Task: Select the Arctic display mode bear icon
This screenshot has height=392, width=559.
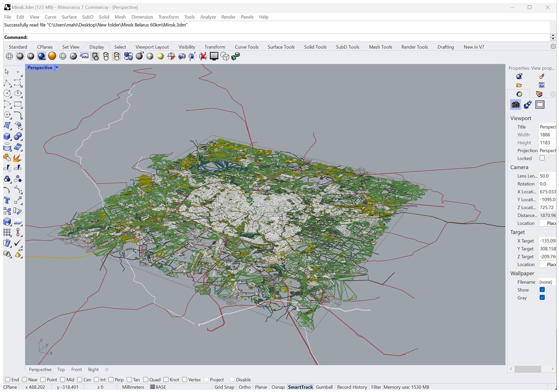Action: (84, 56)
